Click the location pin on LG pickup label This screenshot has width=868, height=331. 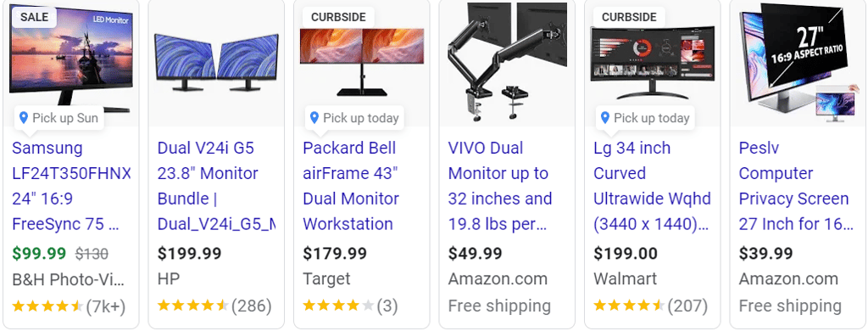point(605,117)
